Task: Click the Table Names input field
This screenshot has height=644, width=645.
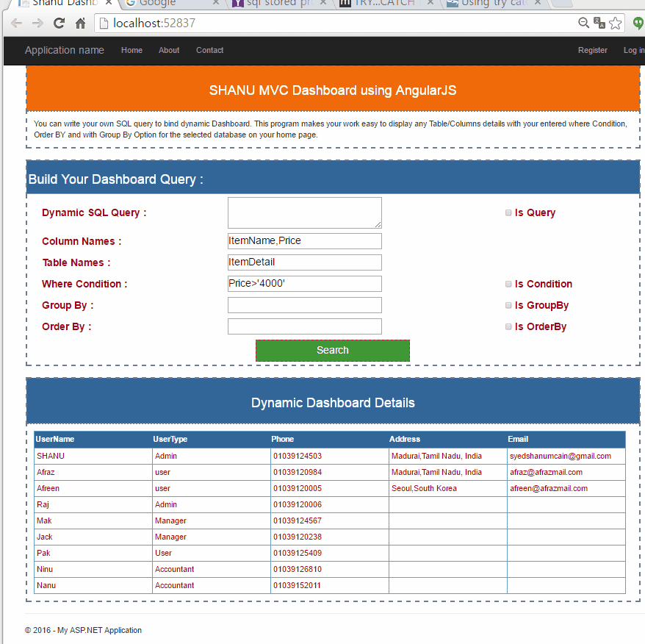Action: pos(305,262)
